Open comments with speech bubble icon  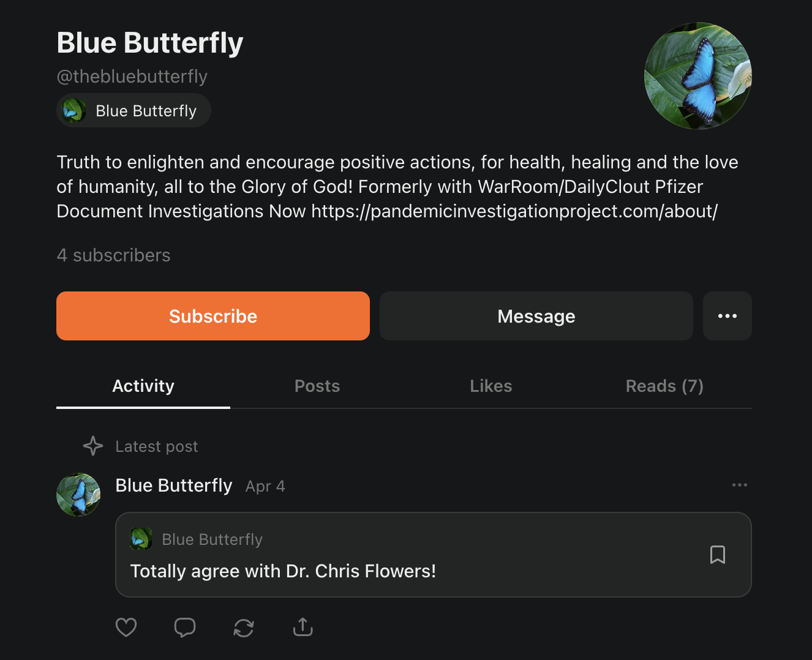point(184,627)
